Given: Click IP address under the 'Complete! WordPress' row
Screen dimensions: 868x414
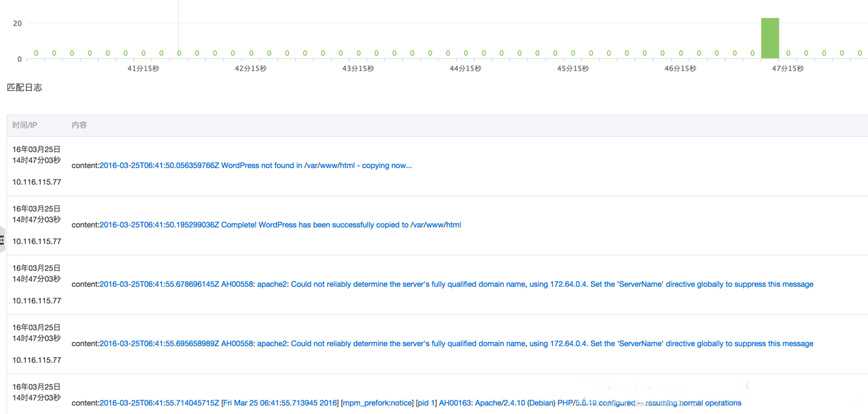Looking at the screenshot, I should [x=37, y=241].
